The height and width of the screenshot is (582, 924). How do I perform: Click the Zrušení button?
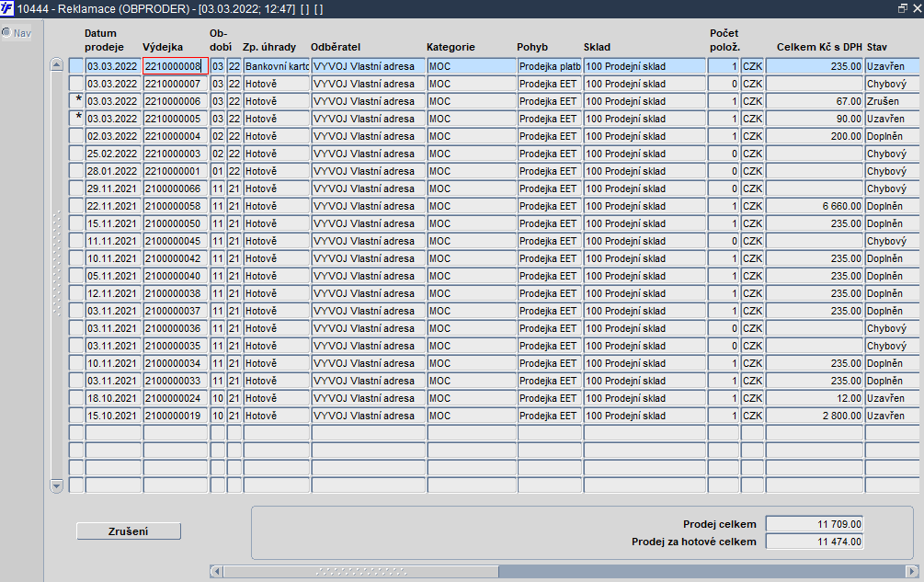coord(129,531)
